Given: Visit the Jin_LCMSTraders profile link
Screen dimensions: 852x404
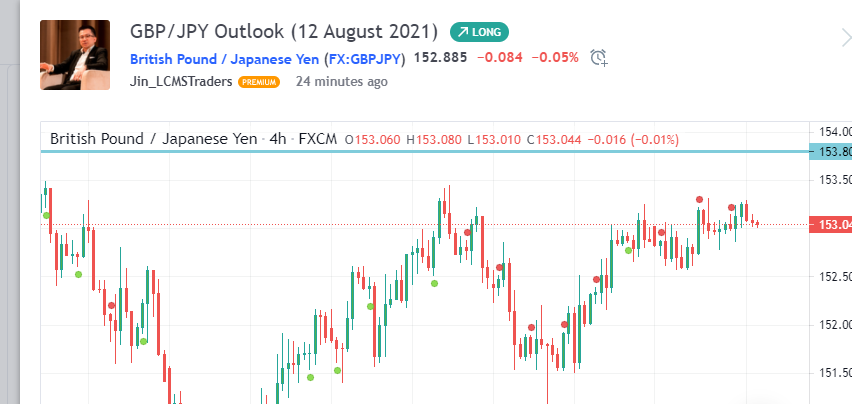Looking at the screenshot, I should (x=182, y=82).
